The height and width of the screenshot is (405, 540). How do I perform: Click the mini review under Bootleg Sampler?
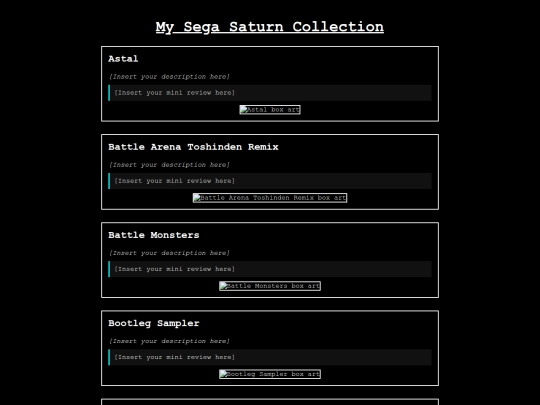270,357
